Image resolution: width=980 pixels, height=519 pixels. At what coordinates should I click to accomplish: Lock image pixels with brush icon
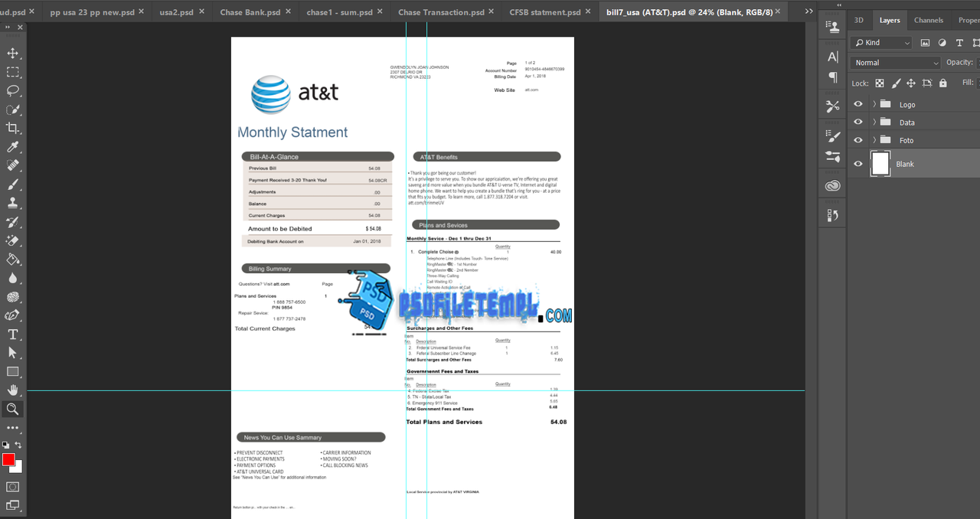[895, 83]
